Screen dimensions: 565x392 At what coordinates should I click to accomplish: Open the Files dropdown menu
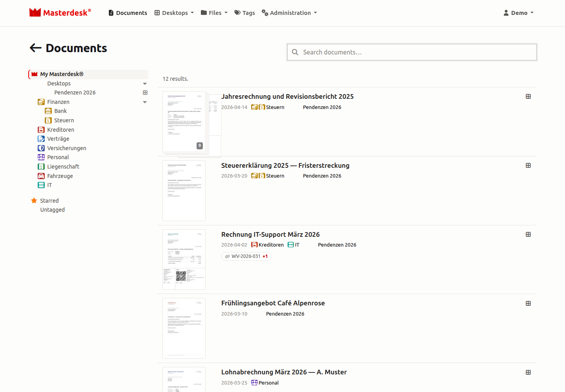(x=214, y=13)
